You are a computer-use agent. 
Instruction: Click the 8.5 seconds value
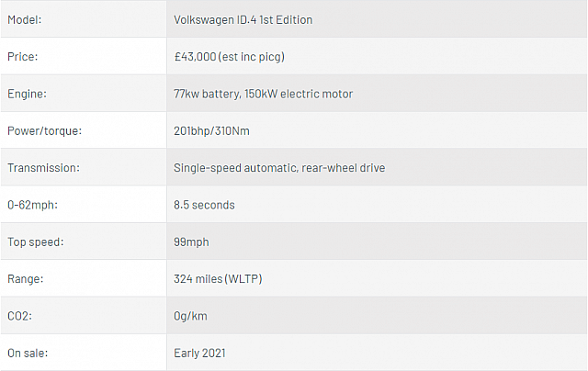(x=204, y=205)
